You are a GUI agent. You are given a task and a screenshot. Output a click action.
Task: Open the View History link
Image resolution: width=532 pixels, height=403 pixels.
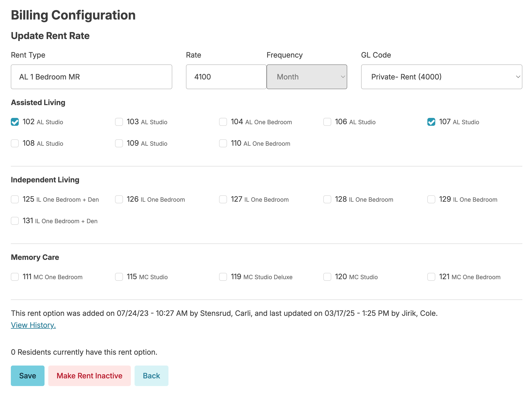(x=33, y=325)
